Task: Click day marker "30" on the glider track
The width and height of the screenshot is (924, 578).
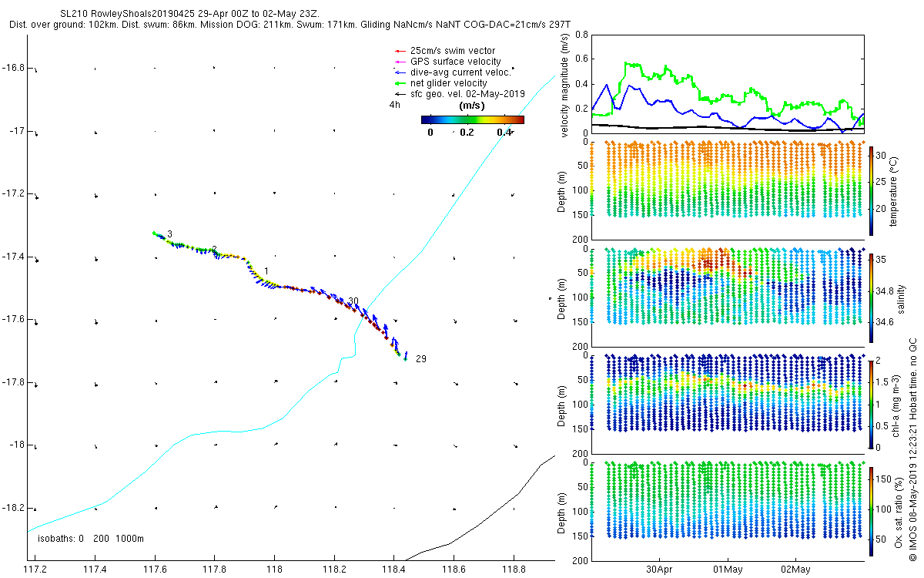Action: [x=353, y=301]
